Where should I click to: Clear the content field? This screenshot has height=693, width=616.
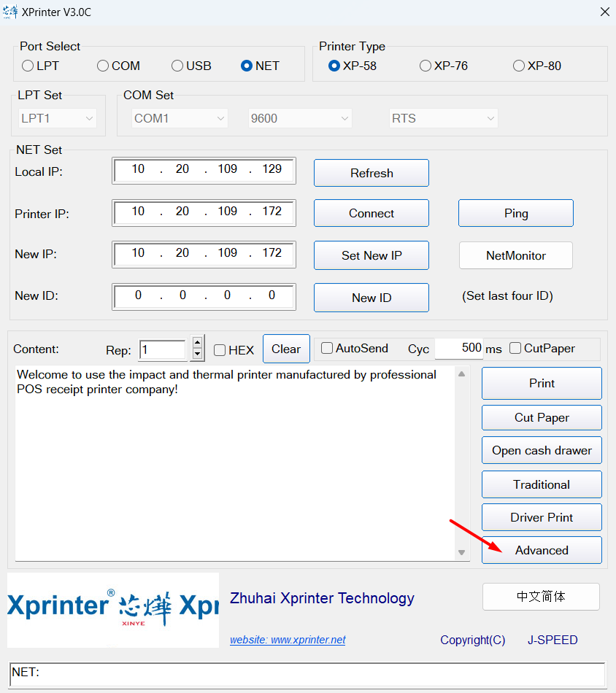tap(286, 349)
